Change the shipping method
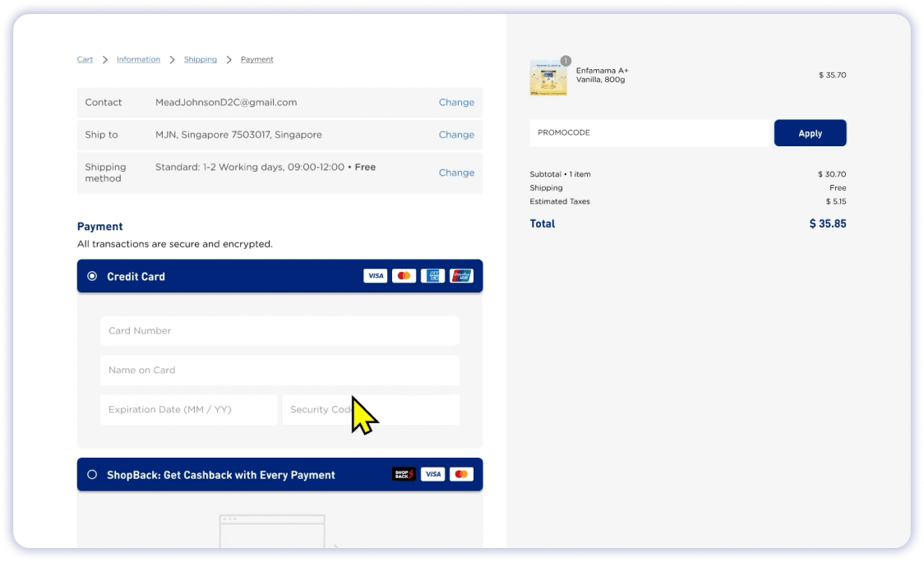The height and width of the screenshot is (562, 924). tap(456, 173)
